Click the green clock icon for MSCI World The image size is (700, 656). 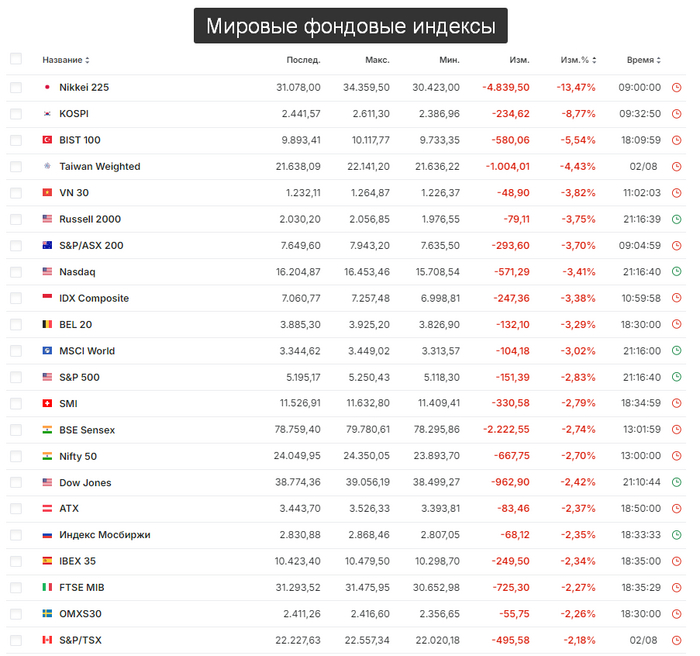676,351
